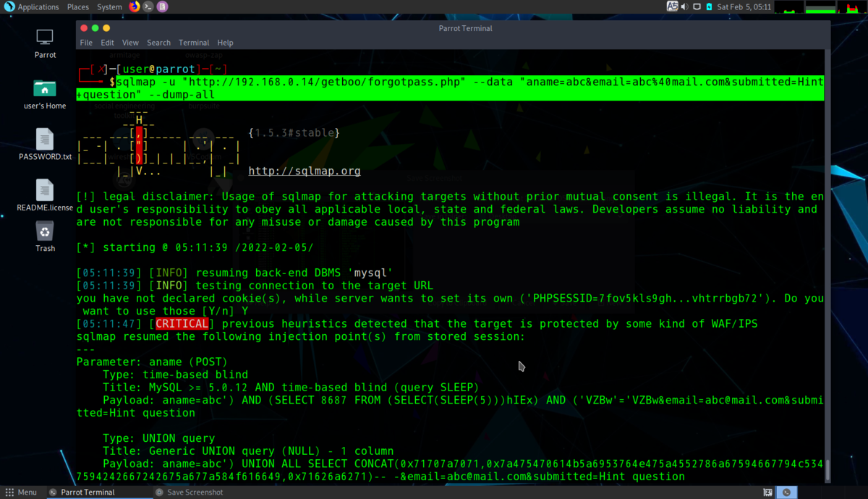The height and width of the screenshot is (499, 868).
Task: Click the highlighted sqlmap command line
Action: tap(450, 88)
